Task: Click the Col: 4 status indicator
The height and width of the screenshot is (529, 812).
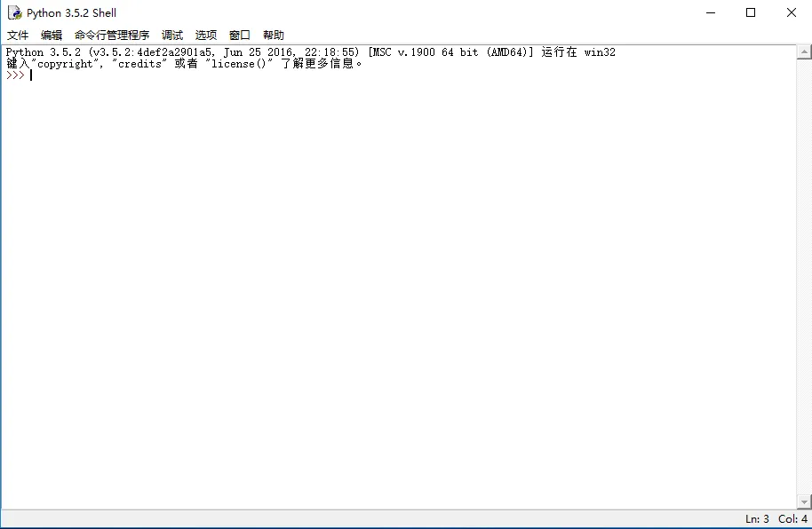Action: point(792,518)
